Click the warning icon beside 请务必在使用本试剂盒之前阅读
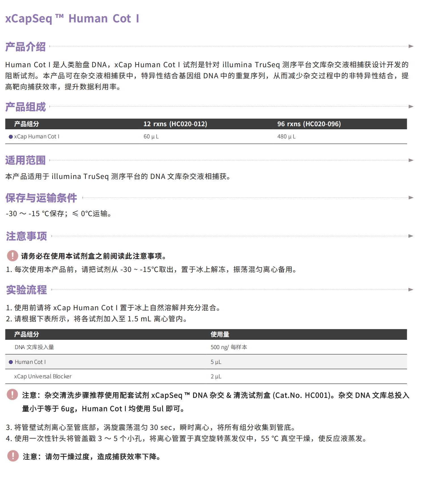This screenshot has height=479, width=448. [x=12, y=256]
